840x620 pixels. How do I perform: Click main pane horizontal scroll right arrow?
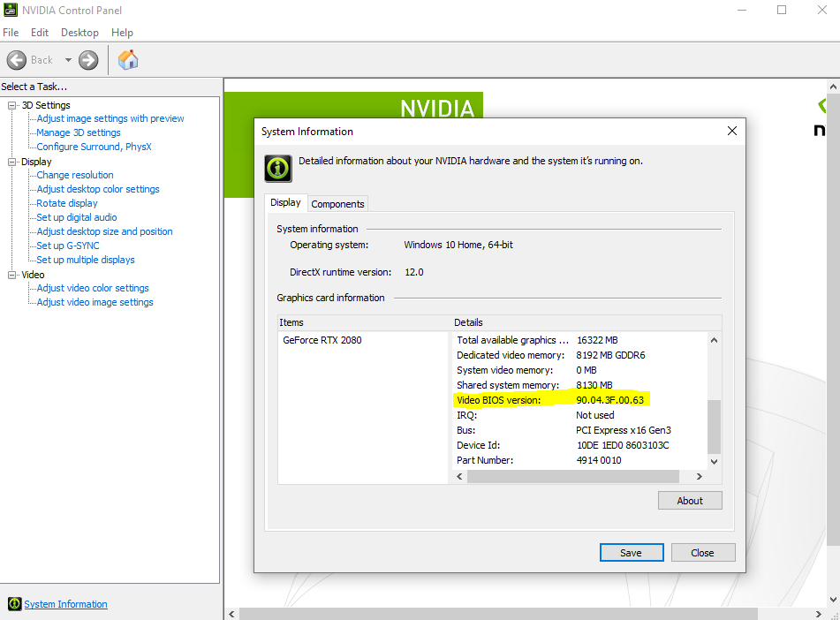tap(819, 614)
